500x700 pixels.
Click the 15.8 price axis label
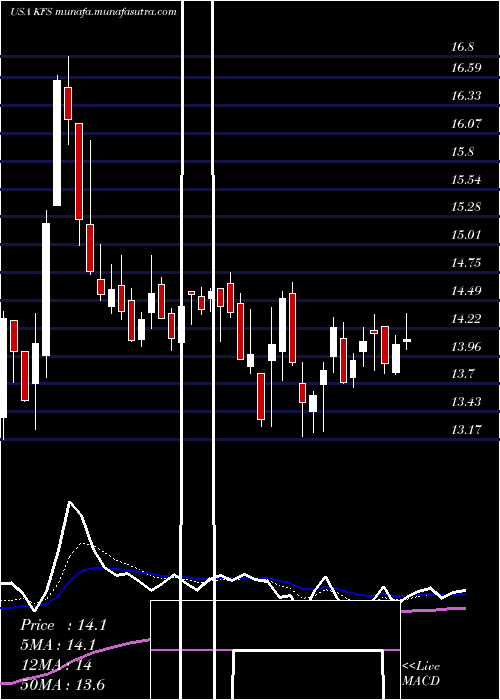[462, 152]
